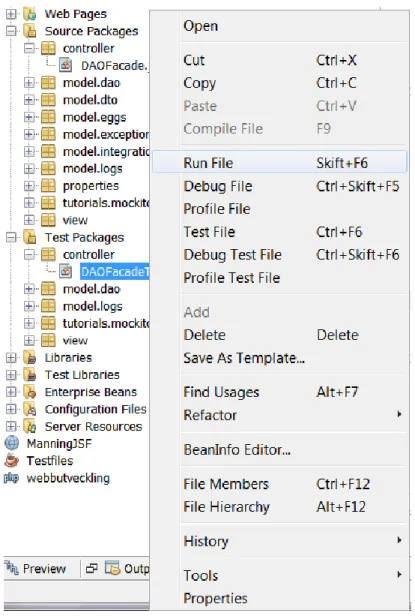Choose Test File from the context menu

point(279,232)
